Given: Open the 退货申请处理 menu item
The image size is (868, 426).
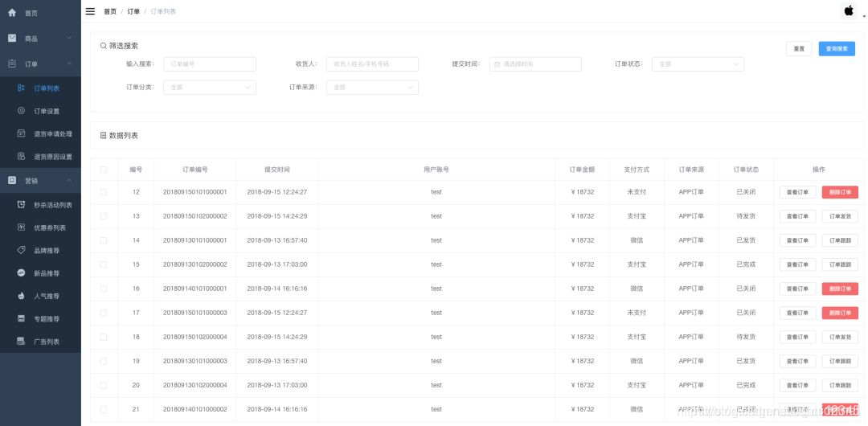Looking at the screenshot, I should pyautogui.click(x=40, y=133).
